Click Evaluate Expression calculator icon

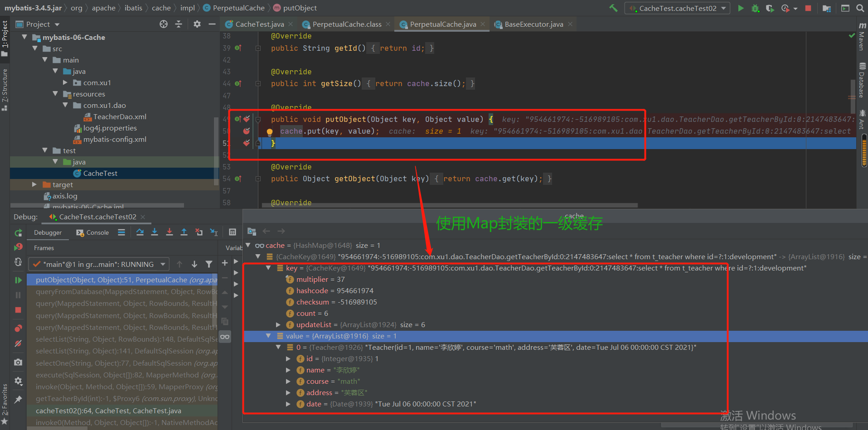(233, 232)
